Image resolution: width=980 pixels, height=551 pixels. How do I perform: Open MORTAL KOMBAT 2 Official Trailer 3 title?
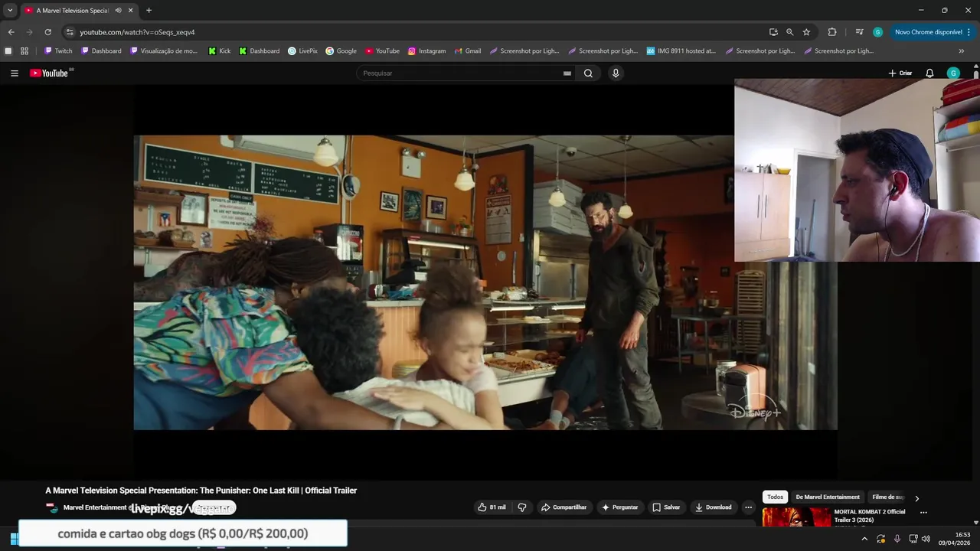(x=870, y=516)
